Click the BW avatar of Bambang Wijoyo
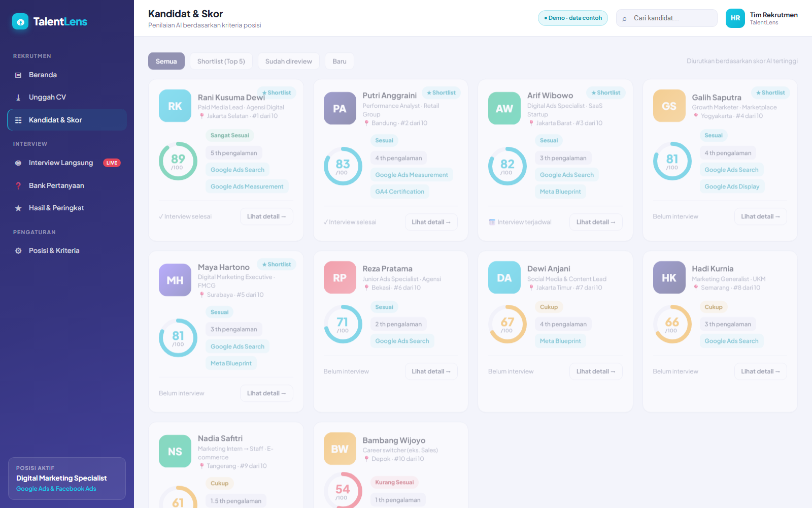 340,449
